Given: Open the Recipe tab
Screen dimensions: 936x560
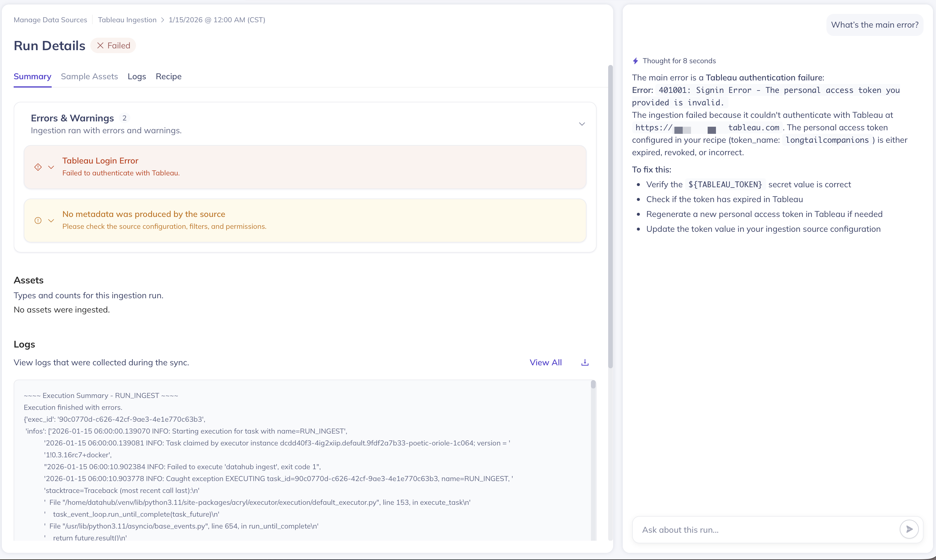Looking at the screenshot, I should tap(168, 76).
